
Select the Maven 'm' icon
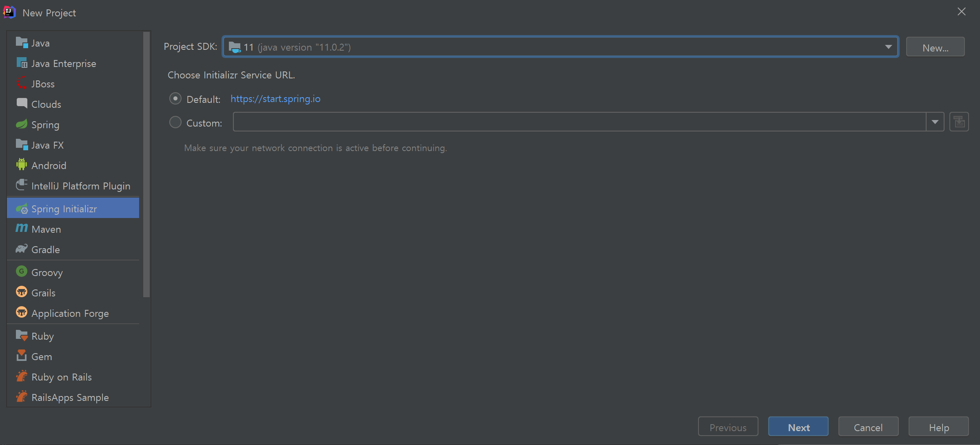pos(21,228)
